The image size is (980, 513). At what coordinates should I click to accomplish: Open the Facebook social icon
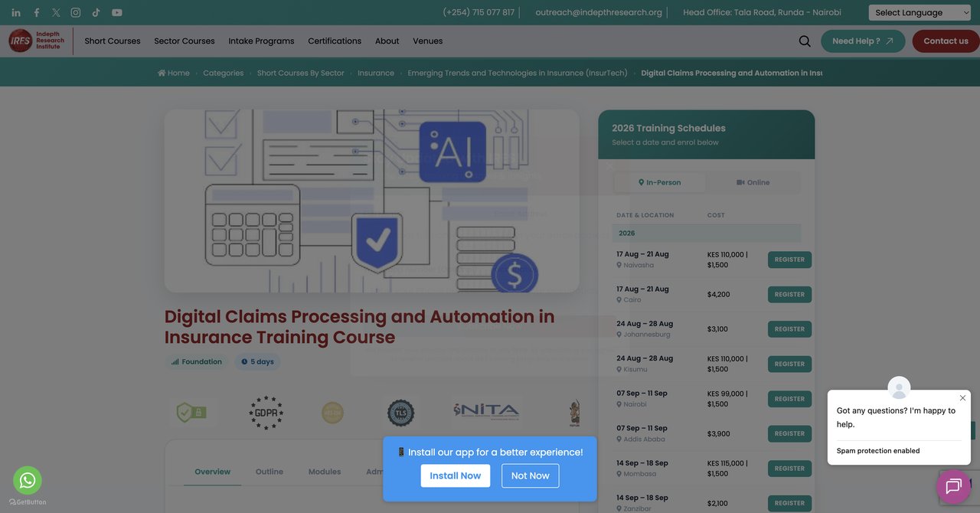[x=36, y=12]
